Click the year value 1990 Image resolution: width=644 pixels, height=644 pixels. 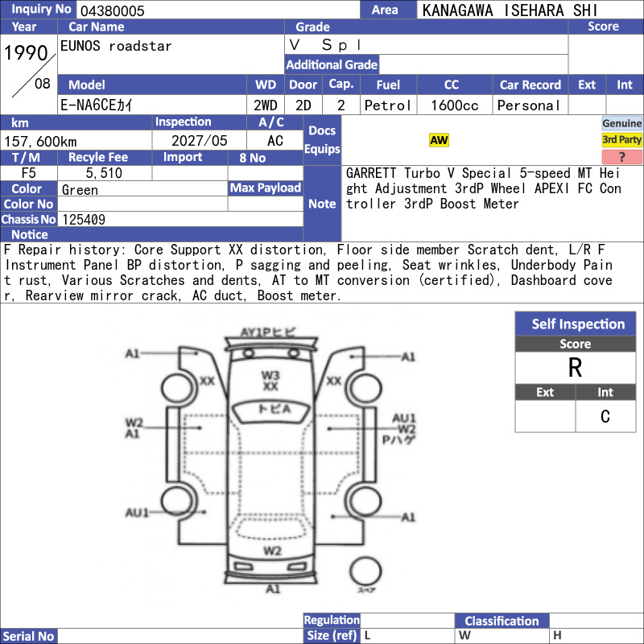pos(26,53)
